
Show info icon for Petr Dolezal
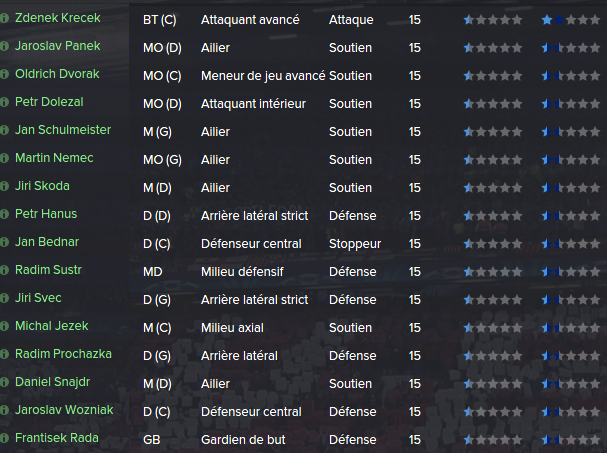4,102
